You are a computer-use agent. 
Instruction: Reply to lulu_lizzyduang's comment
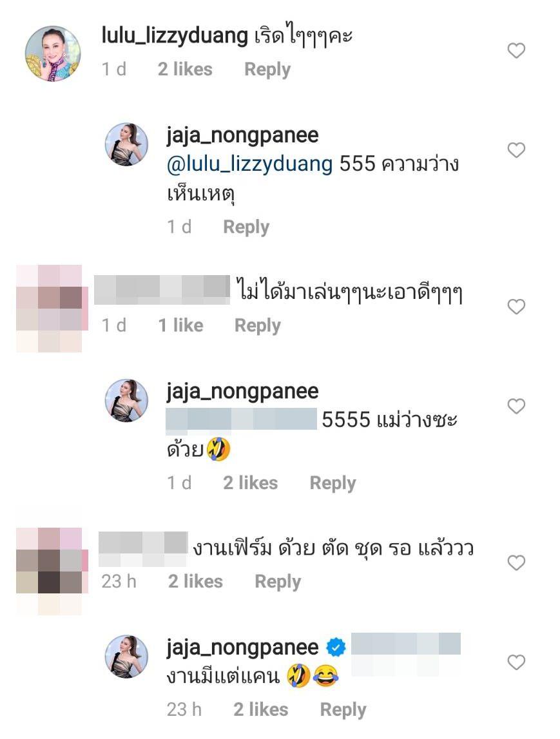coord(267,70)
